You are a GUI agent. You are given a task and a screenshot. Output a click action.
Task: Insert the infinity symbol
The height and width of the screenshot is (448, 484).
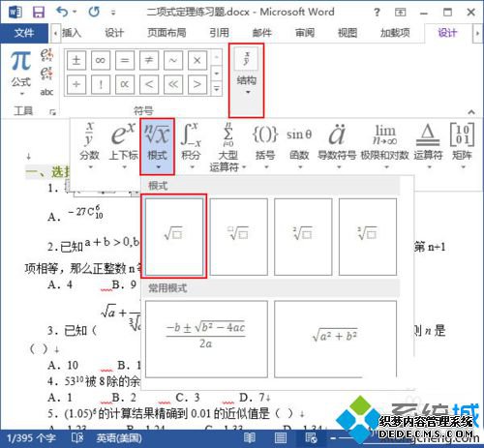(x=101, y=60)
